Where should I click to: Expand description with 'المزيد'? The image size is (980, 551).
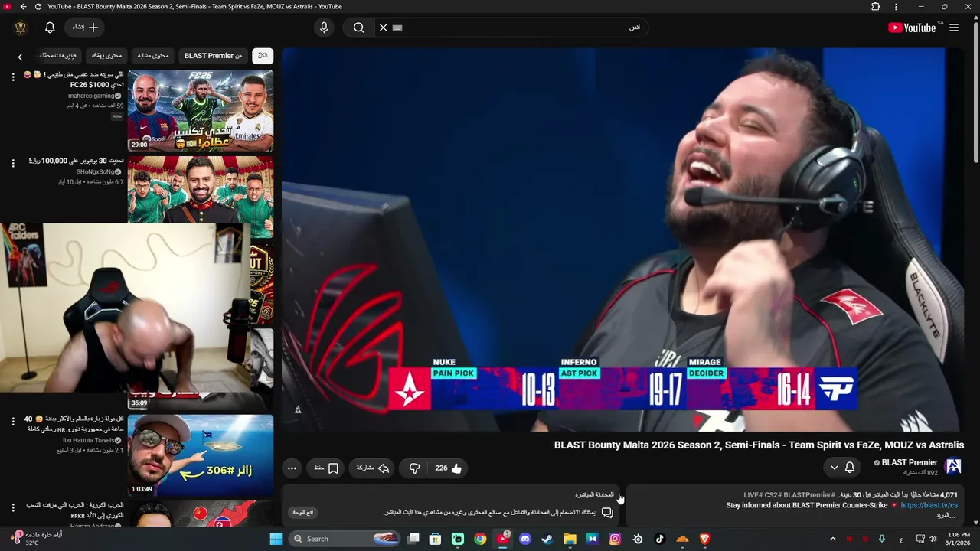[947, 516]
